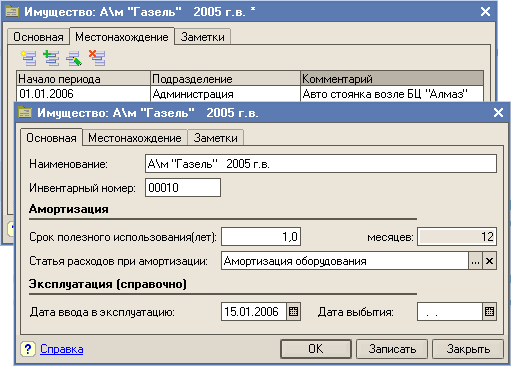Click the Комментарий column header
Viewport: 511px width, 366px height.
(x=392, y=79)
